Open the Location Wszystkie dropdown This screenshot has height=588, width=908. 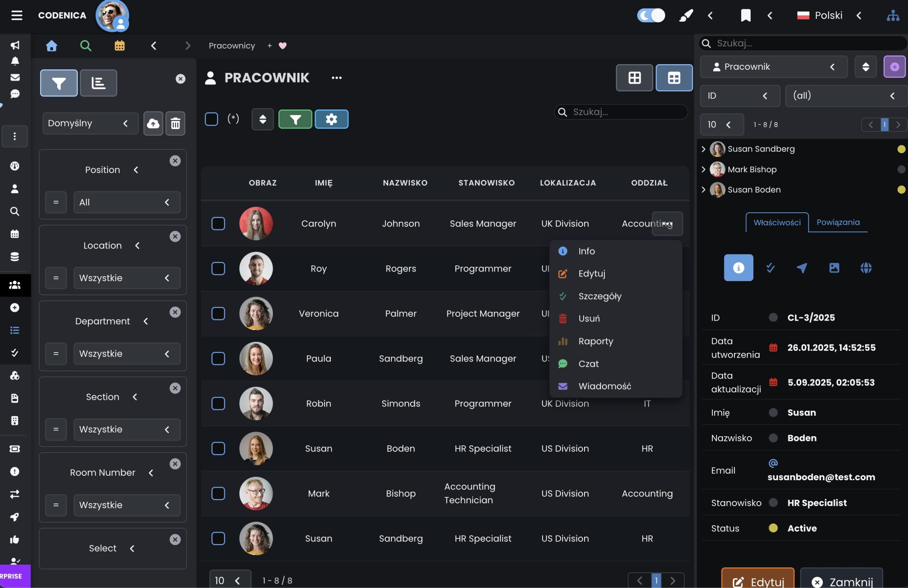(127, 278)
